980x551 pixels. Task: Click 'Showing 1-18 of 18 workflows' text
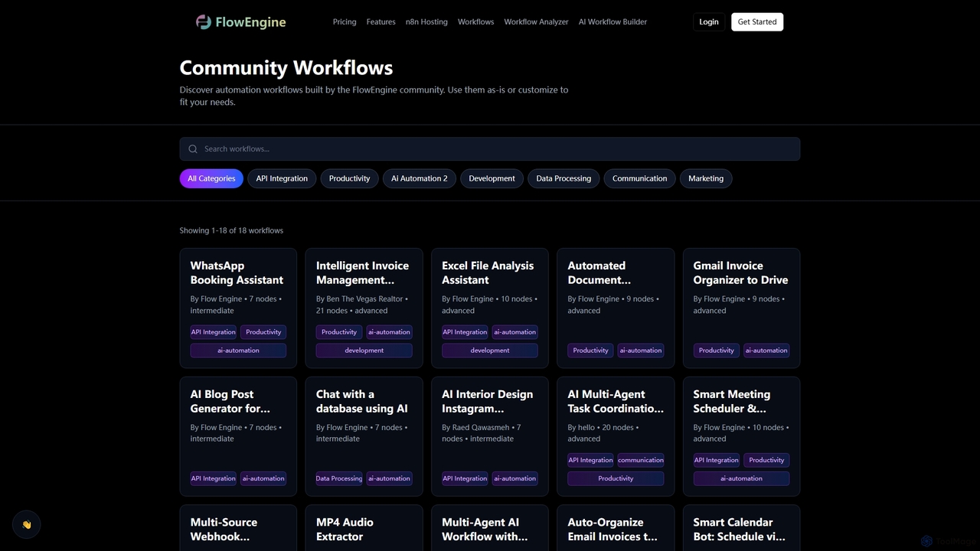pos(231,230)
